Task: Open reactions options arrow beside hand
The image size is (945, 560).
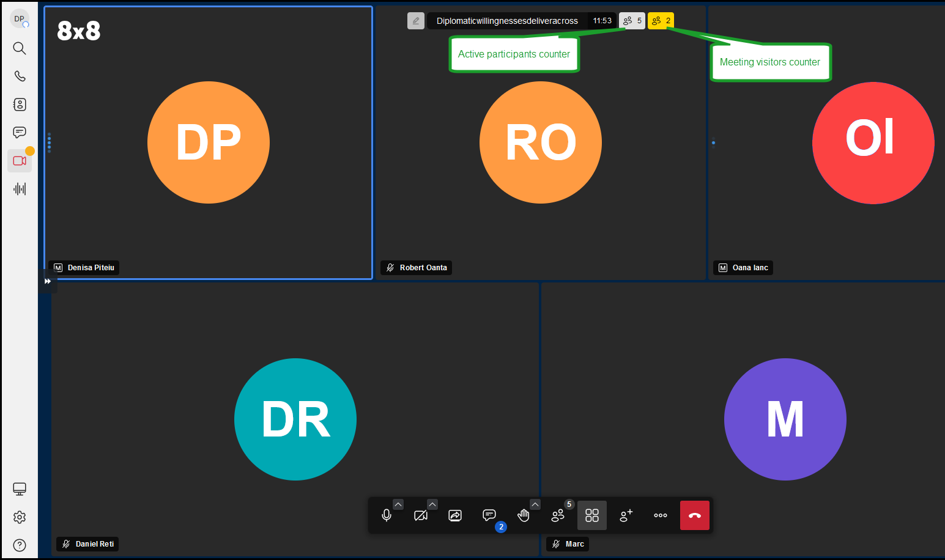Action: coord(535,504)
